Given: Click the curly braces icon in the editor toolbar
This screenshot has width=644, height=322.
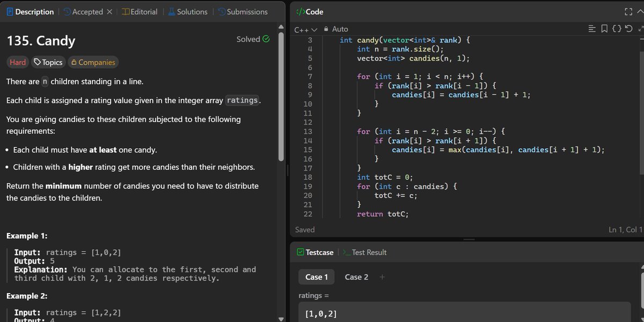Looking at the screenshot, I should point(617,29).
